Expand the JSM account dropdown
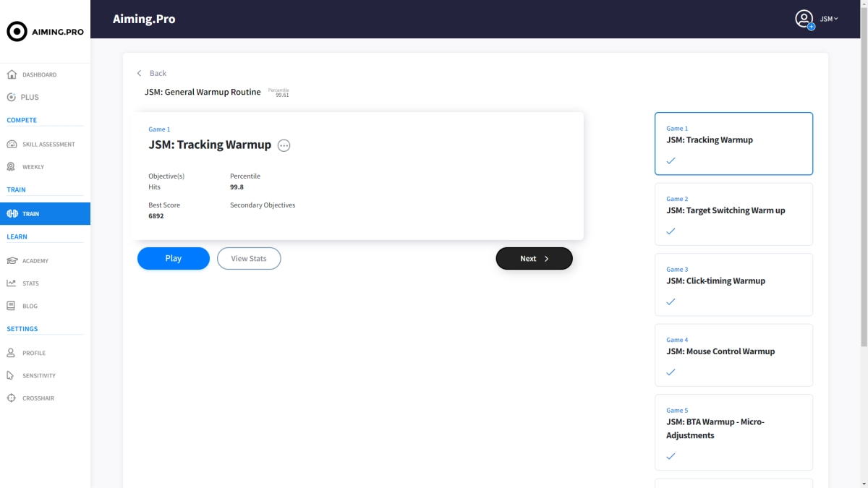Image resolution: width=868 pixels, height=488 pixels. (829, 19)
